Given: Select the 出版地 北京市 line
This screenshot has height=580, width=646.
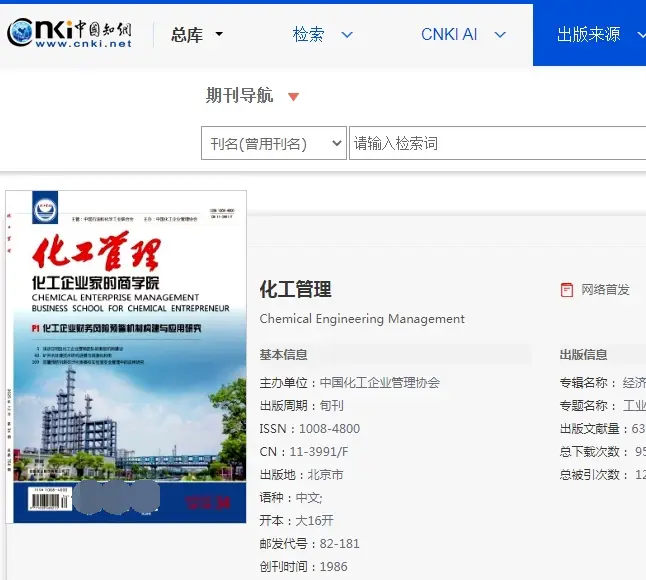Looking at the screenshot, I should (302, 475).
